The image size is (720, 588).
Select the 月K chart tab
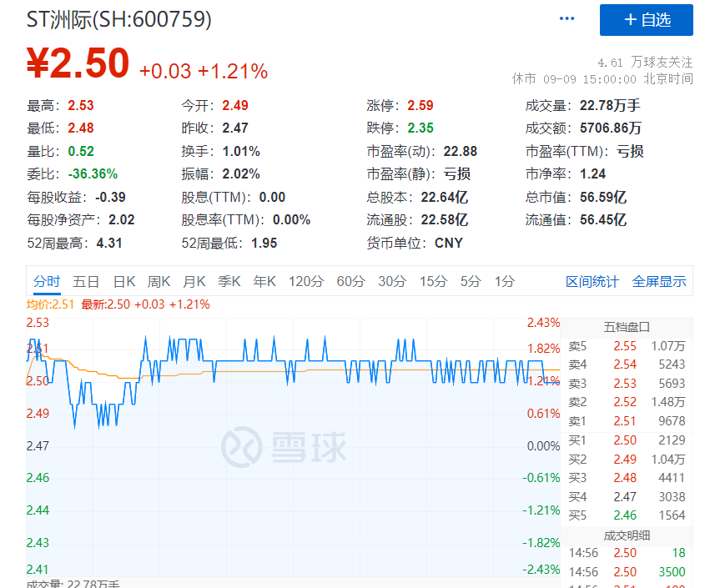195,282
